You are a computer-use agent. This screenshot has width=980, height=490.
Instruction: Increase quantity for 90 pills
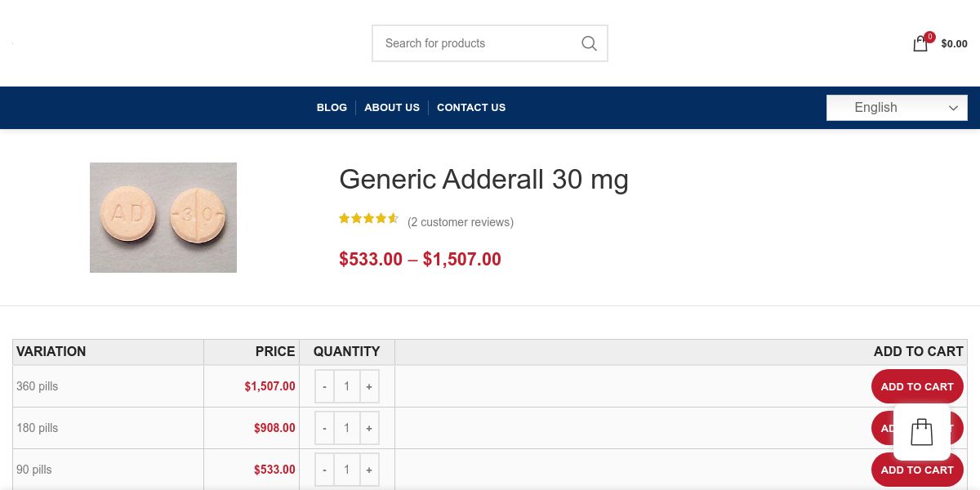click(x=369, y=470)
